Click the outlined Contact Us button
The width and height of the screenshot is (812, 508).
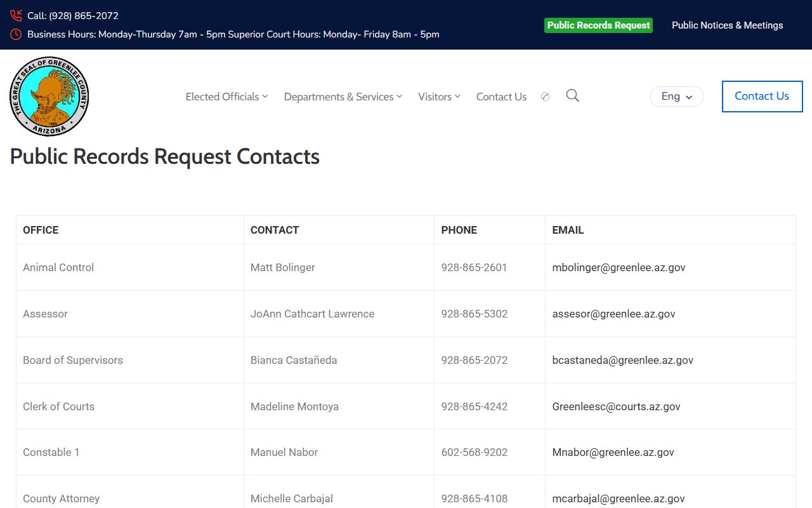coord(762,97)
